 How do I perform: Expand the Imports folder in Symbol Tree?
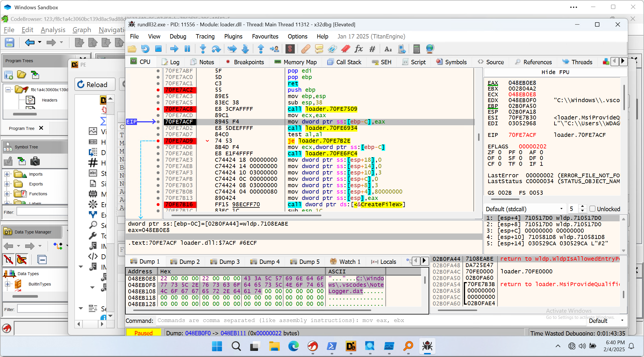point(7,174)
